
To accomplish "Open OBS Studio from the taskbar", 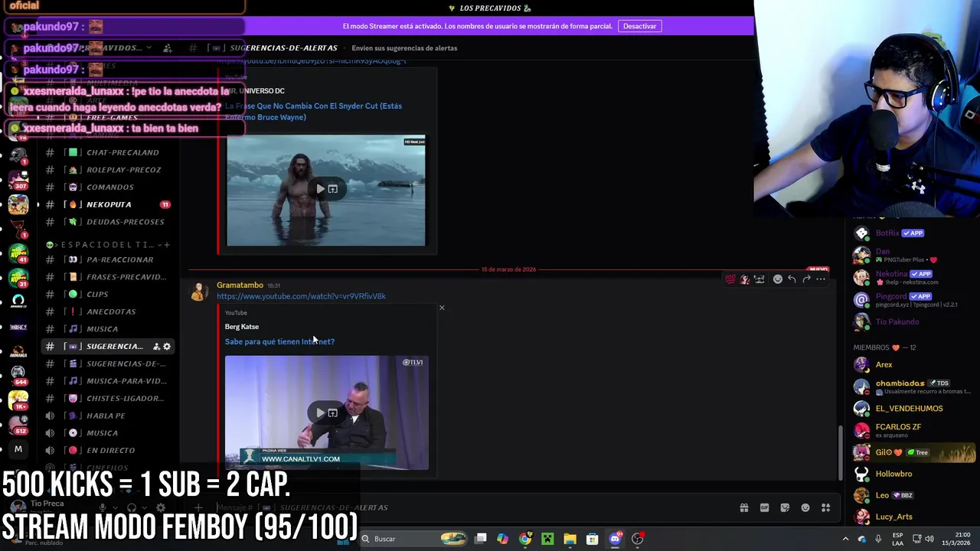I will pyautogui.click(x=638, y=539).
